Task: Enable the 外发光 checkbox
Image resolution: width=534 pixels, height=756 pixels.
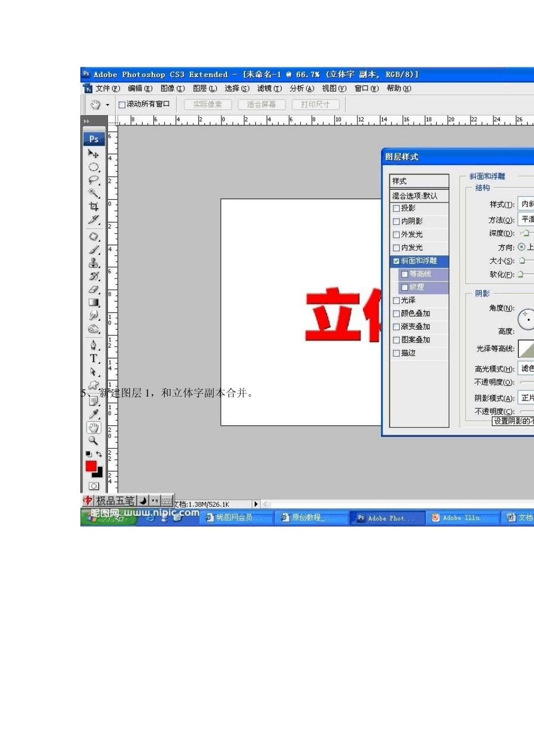Action: pos(396,235)
